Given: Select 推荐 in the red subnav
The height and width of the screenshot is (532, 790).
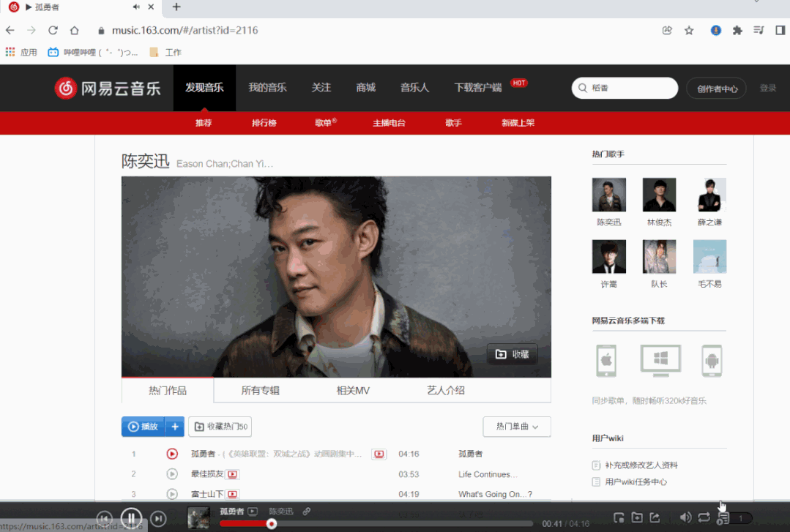Looking at the screenshot, I should click(204, 123).
